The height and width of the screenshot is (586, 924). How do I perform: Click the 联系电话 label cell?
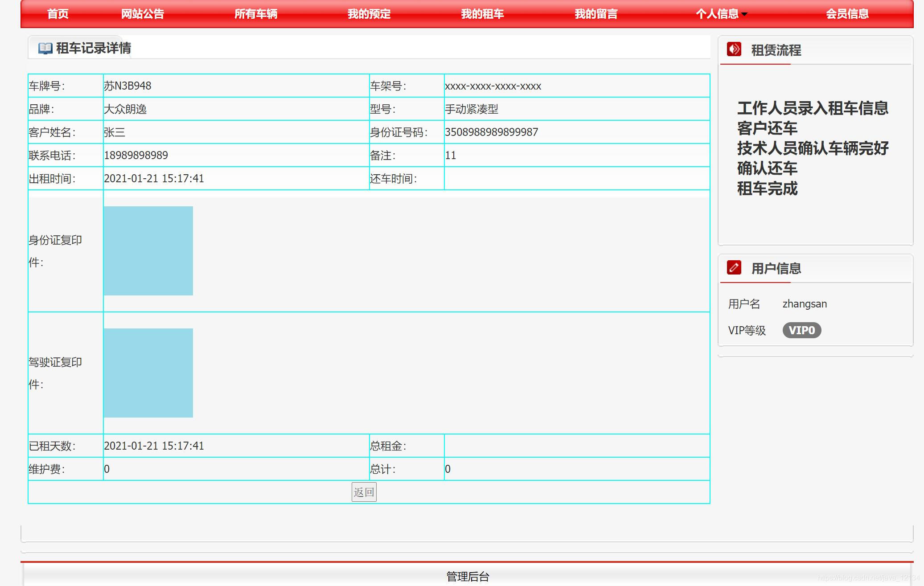[66, 155]
